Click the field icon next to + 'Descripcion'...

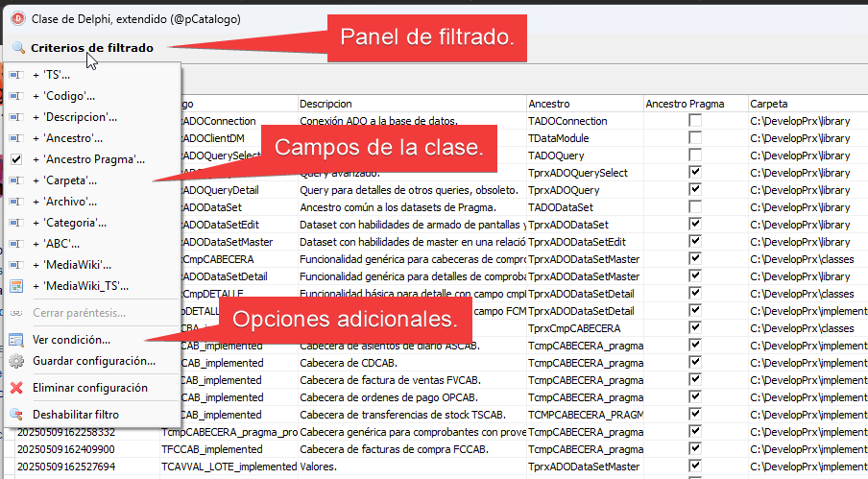16,117
